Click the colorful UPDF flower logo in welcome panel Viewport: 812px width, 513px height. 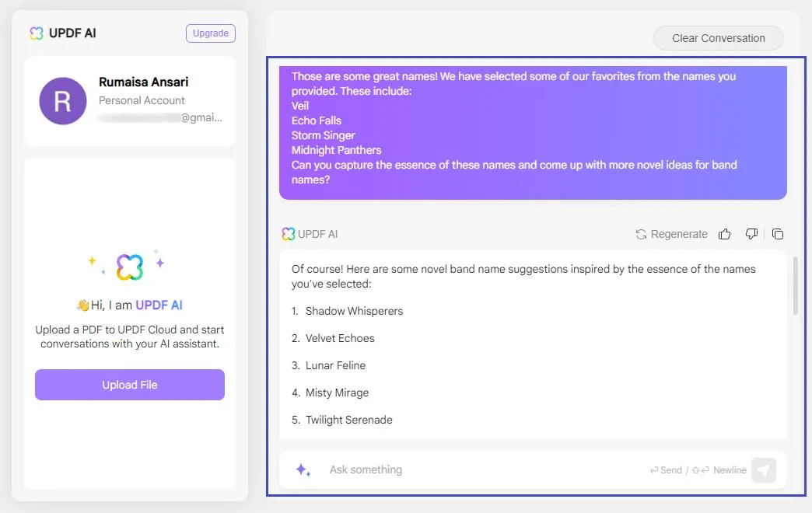pos(129,267)
